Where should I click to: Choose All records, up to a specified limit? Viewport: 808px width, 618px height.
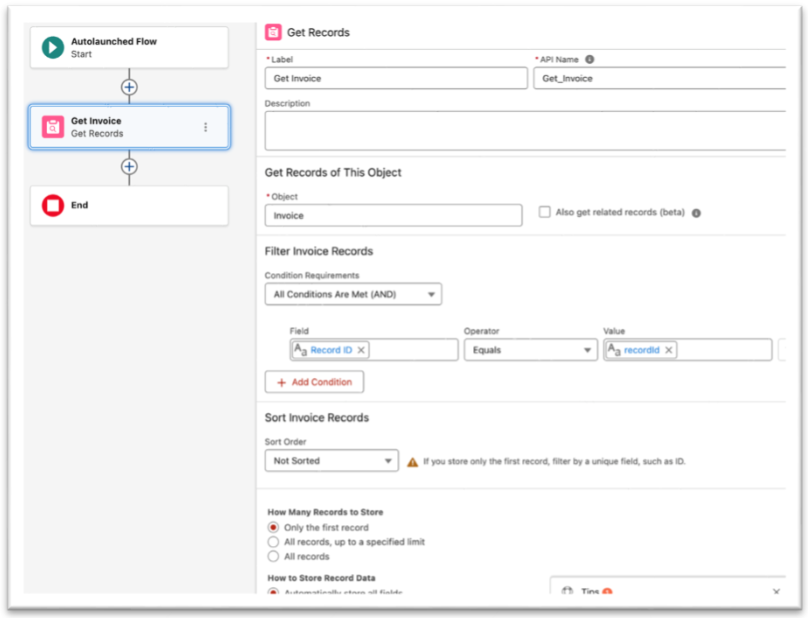pos(273,542)
